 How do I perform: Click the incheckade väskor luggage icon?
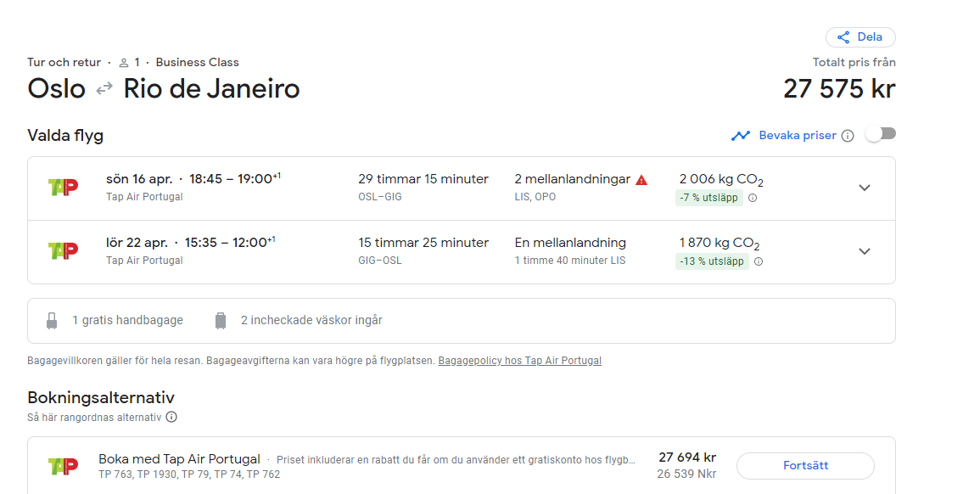(x=221, y=321)
